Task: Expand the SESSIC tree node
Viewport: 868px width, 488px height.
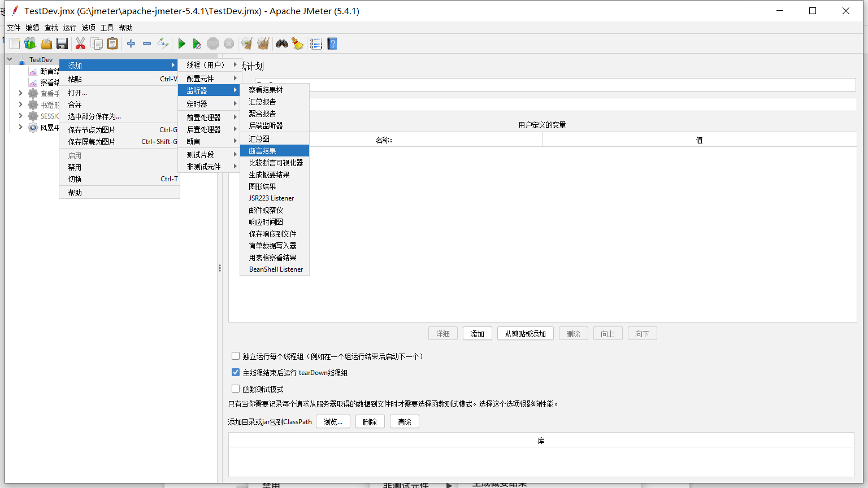Action: pyautogui.click(x=21, y=116)
